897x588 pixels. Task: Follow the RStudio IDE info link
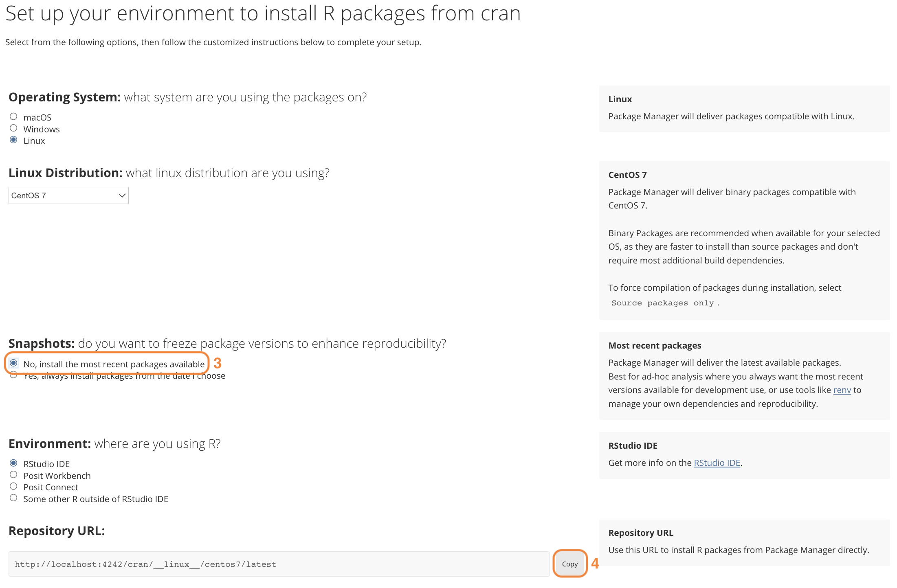click(x=717, y=463)
